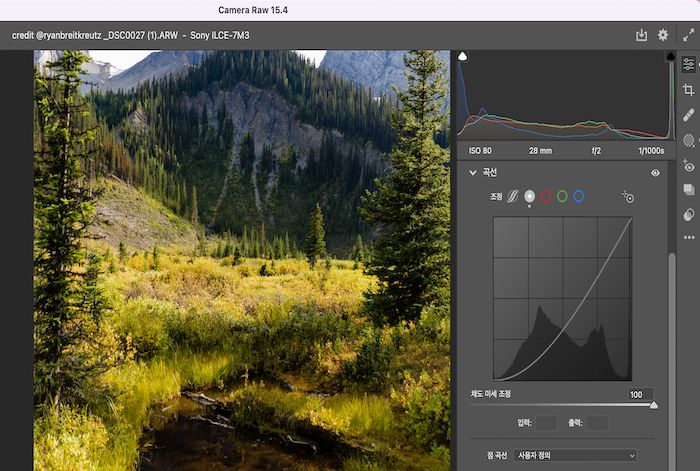Toggle full screen mode icon
This screenshot has height=471, width=700.
coord(688,35)
